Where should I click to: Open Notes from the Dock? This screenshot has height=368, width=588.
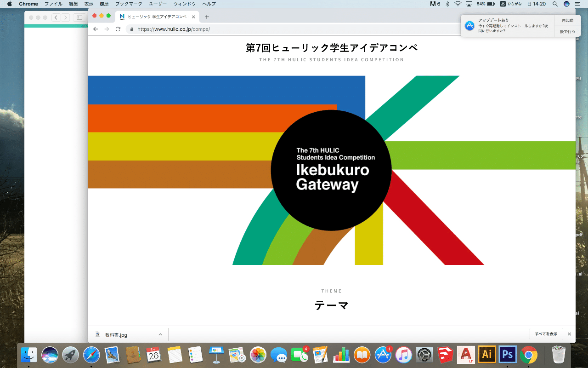click(x=175, y=355)
